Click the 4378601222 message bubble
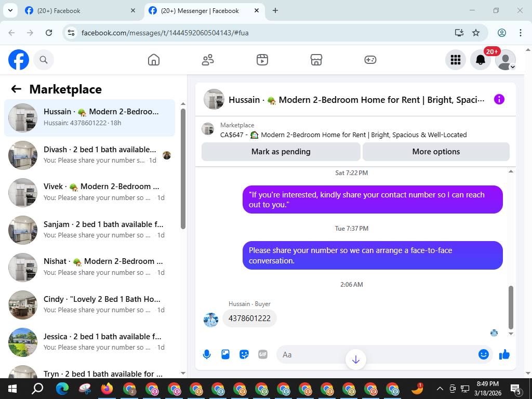The height and width of the screenshot is (399, 532). pos(249,318)
